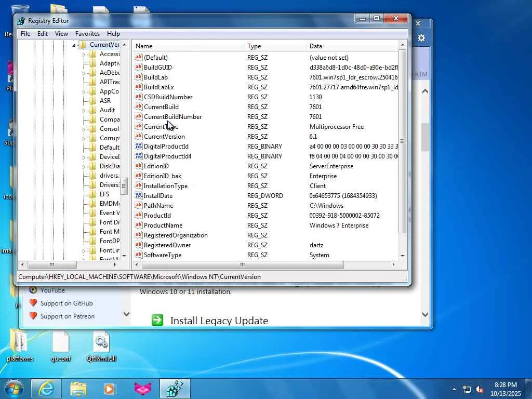This screenshot has height=399, width=532.
Task: Click the InstallDate DWORD value icon
Action: 138,195
